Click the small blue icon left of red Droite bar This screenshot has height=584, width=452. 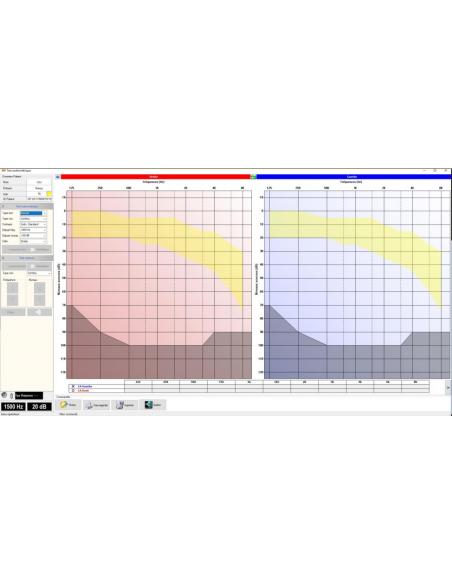(x=58, y=177)
